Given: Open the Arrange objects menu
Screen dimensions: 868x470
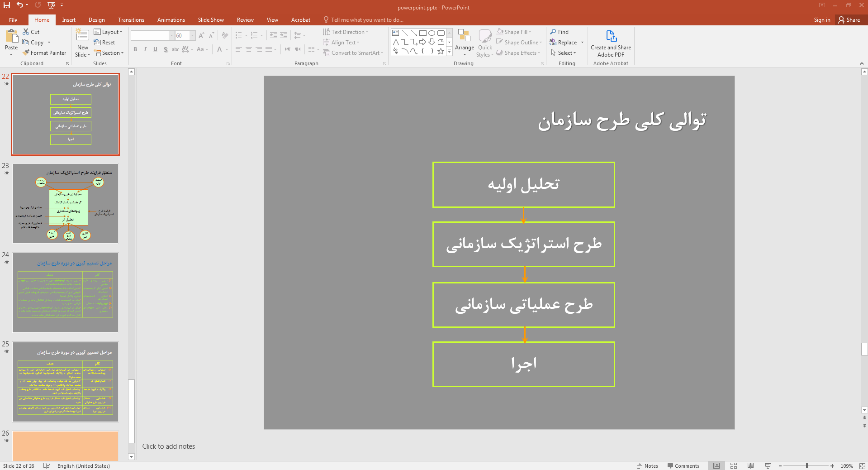Looking at the screenshot, I should [x=465, y=43].
